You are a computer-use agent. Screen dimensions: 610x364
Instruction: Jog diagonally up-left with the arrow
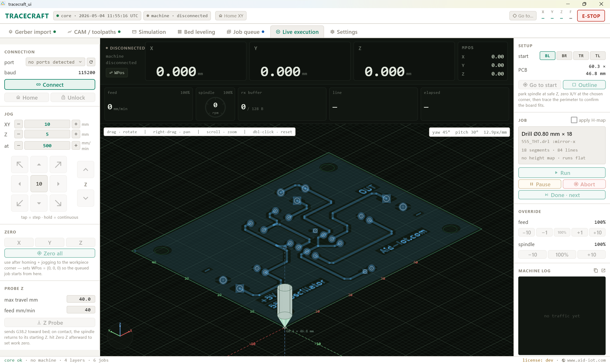tap(20, 165)
